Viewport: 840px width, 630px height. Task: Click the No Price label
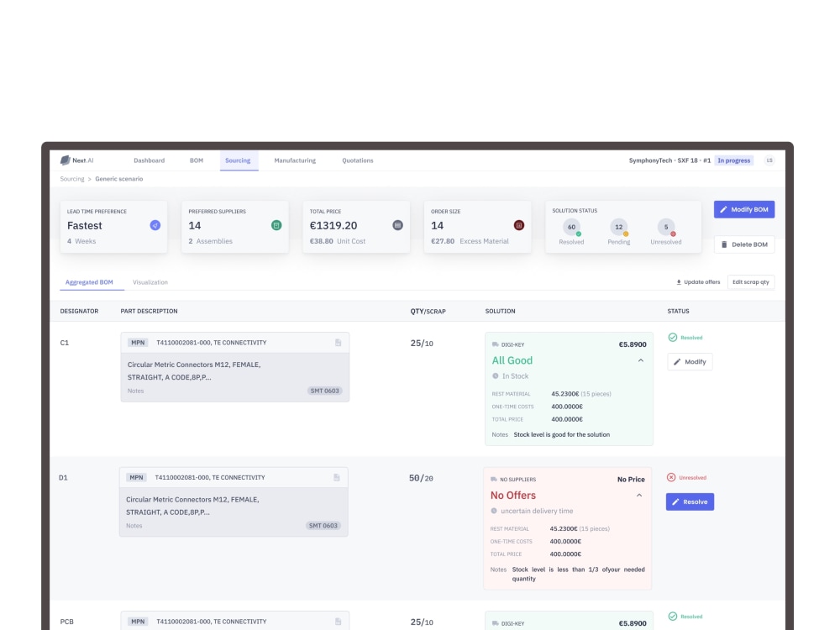click(631, 480)
